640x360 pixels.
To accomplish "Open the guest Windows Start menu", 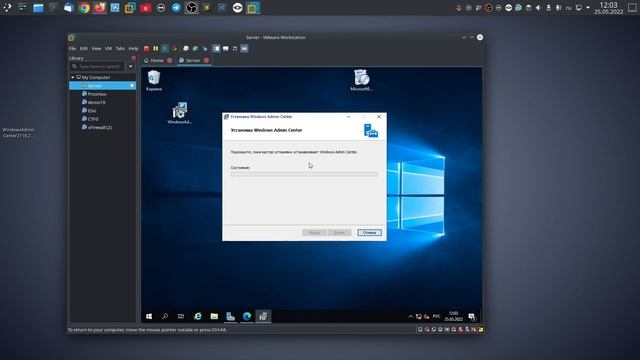I will click(x=149, y=316).
